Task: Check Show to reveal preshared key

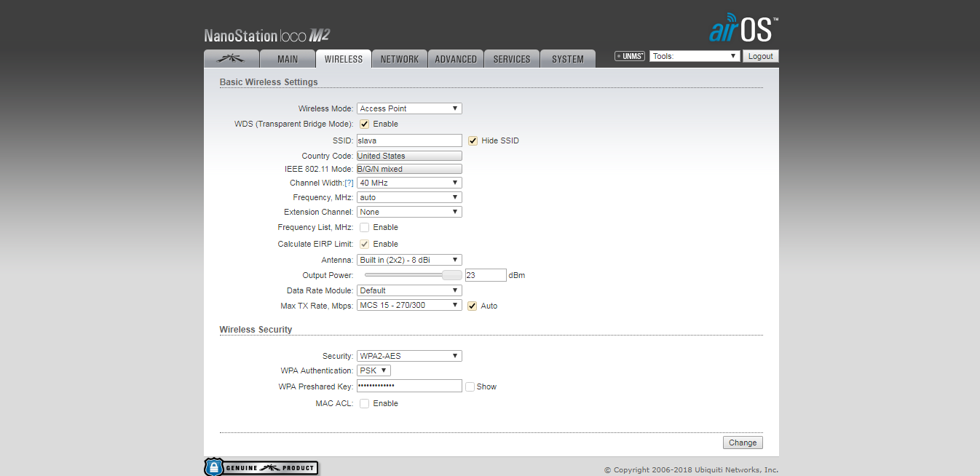Action: click(x=470, y=386)
